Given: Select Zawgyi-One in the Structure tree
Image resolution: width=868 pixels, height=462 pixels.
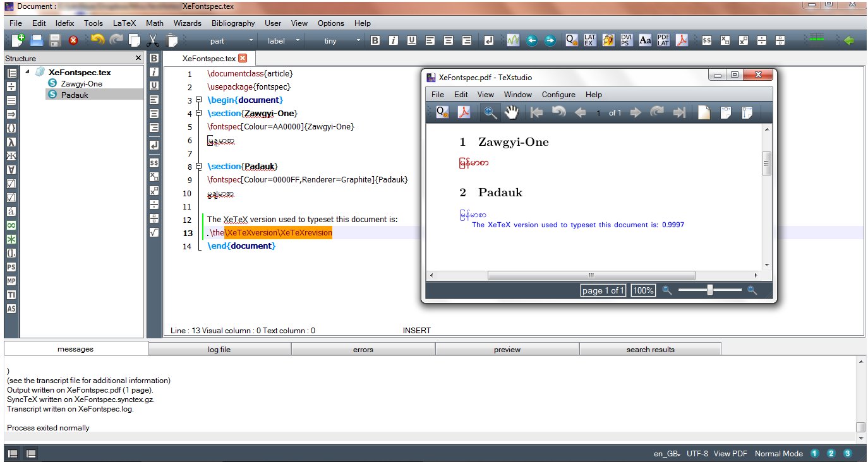Looking at the screenshot, I should 81,83.
